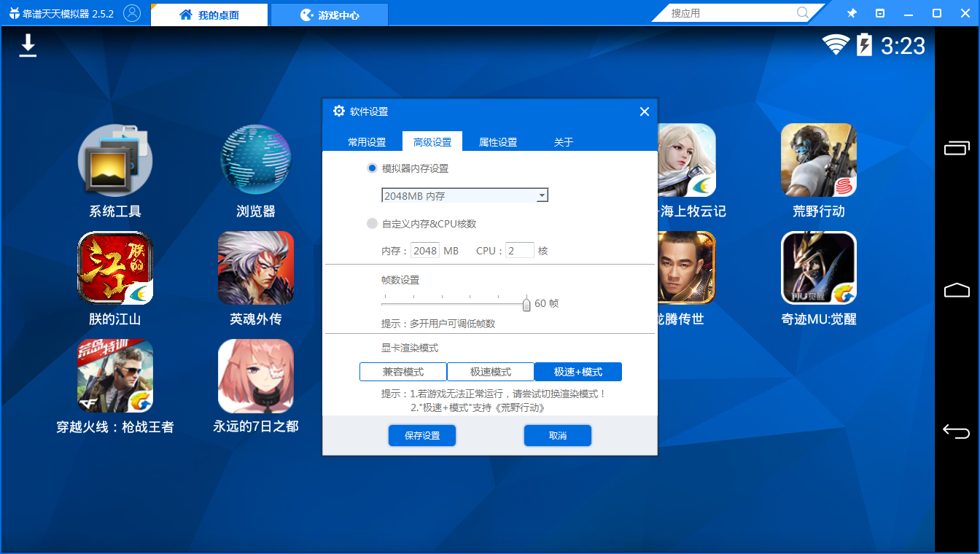Tap the Android recent apps button
The image size is (980, 554).
pos(957,148)
